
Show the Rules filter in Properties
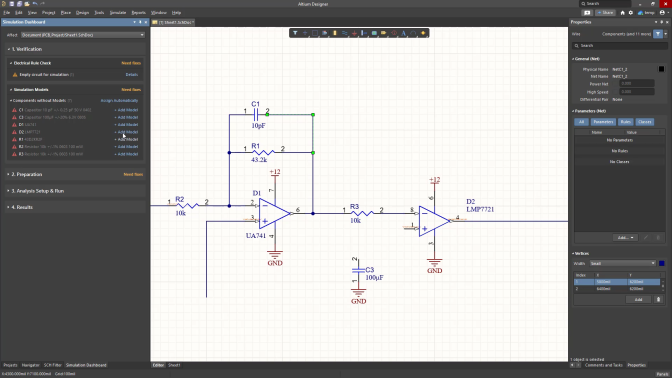(625, 122)
